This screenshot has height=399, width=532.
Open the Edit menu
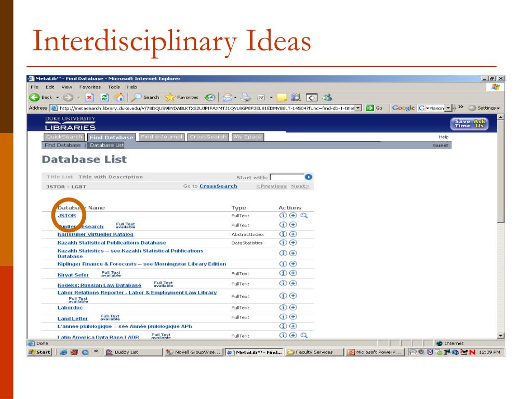tap(50, 87)
